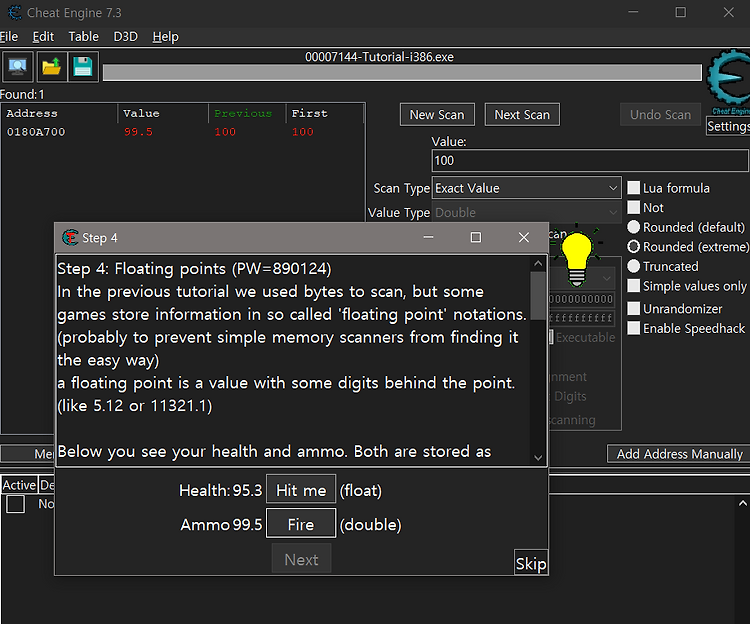
Task: Click the yellow light bulb icon
Action: tap(577, 257)
